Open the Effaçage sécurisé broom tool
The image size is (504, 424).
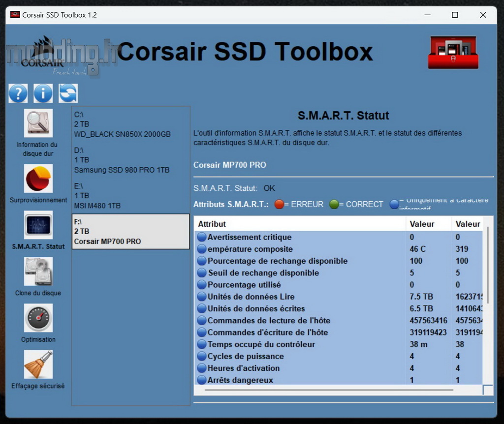tap(38, 364)
